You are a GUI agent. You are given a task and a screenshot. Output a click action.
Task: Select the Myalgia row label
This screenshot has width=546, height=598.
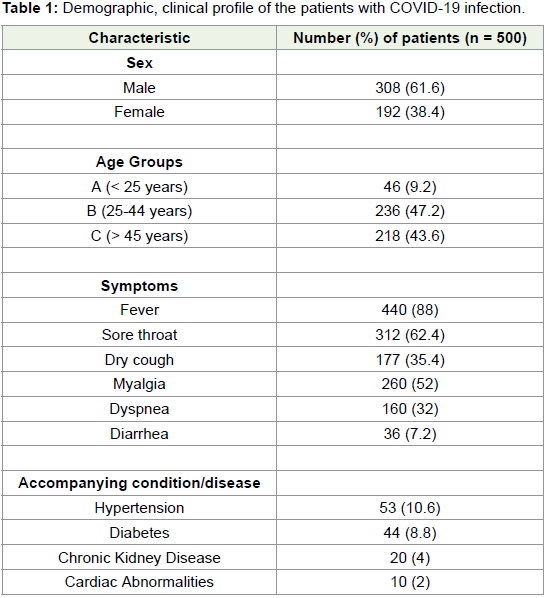click(139, 384)
